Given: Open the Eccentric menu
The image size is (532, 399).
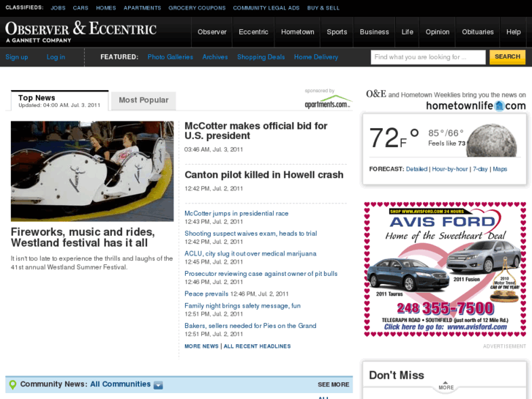Looking at the screenshot, I should (253, 32).
